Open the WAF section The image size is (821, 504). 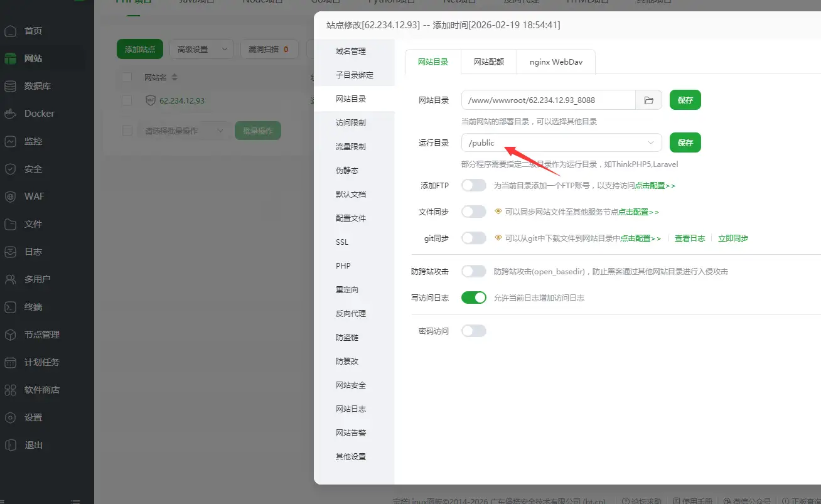pos(36,196)
